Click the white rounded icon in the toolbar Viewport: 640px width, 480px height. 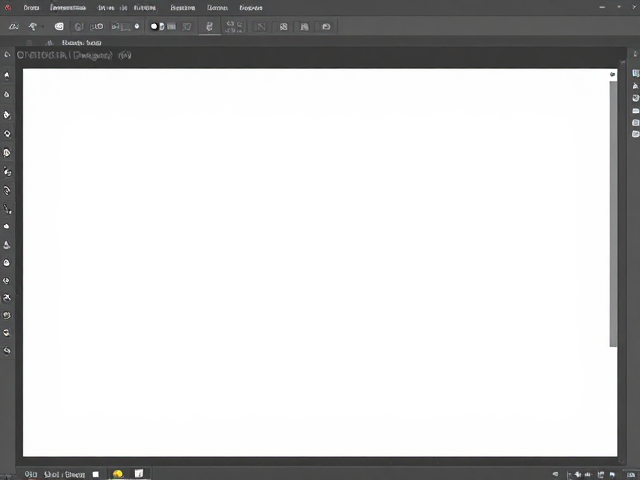click(x=59, y=27)
